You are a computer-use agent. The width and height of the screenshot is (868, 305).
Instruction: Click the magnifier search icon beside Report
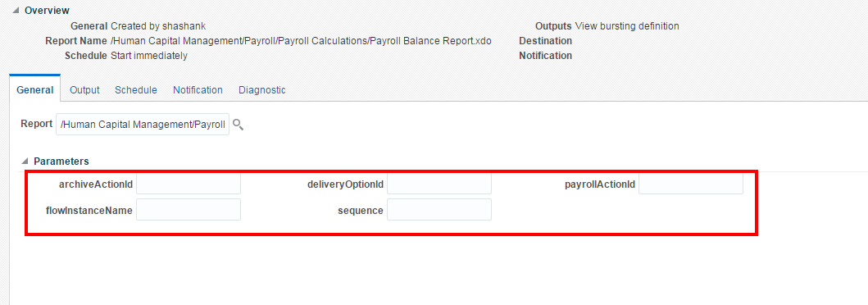(238, 125)
